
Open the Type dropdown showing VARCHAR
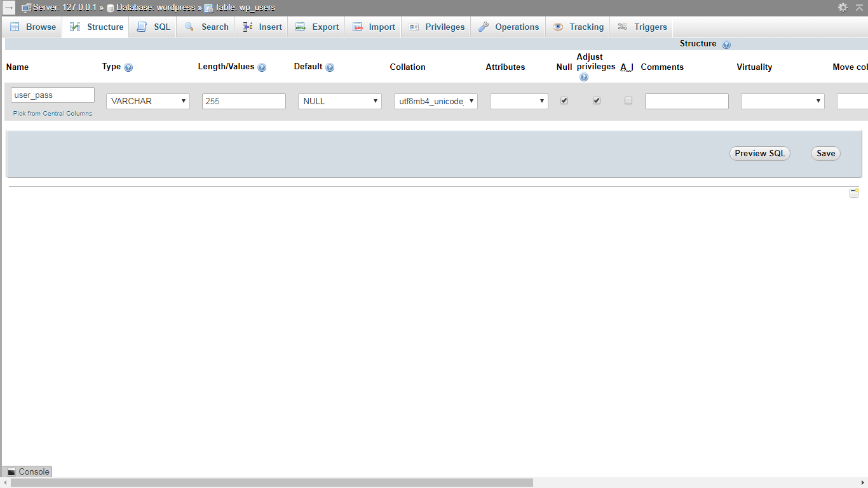point(148,101)
